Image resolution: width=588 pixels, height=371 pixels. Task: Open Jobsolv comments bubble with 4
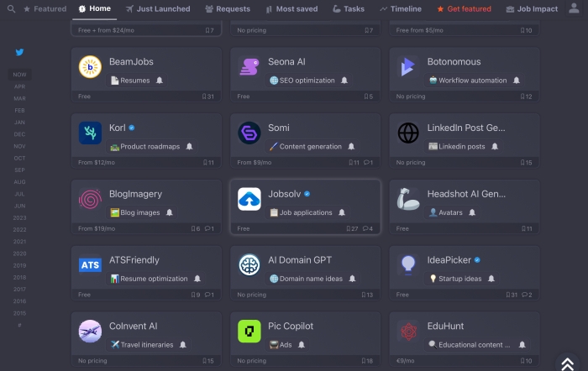coord(368,228)
